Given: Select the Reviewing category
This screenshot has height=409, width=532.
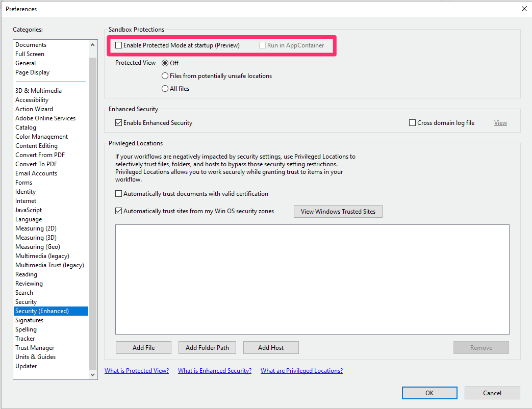Looking at the screenshot, I should pos(51,283).
